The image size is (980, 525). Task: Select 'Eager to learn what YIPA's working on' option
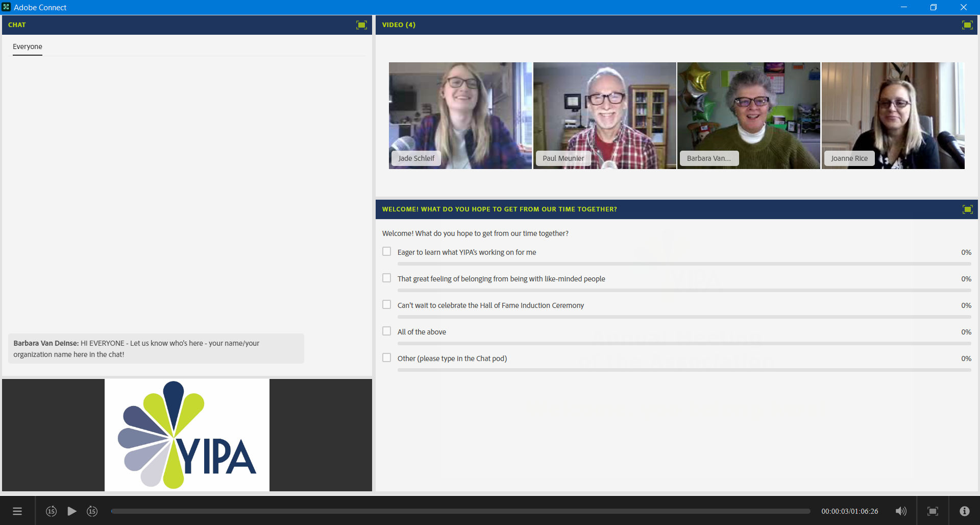pos(386,251)
